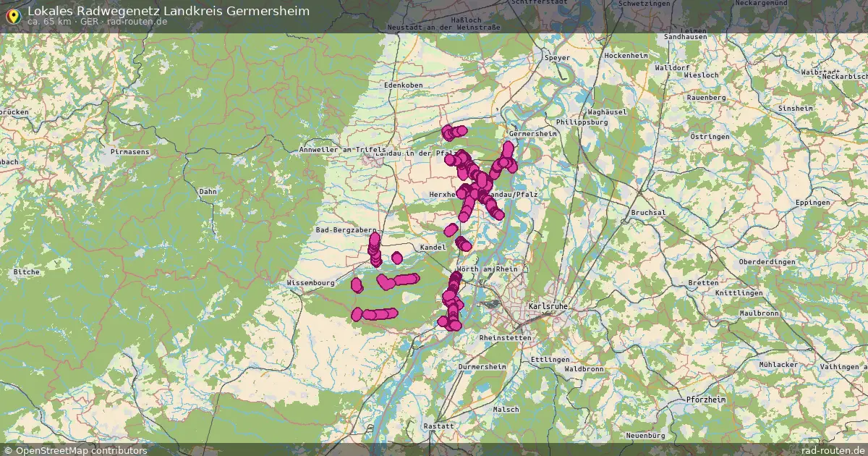Click the Hockenheim town label

tap(626, 55)
